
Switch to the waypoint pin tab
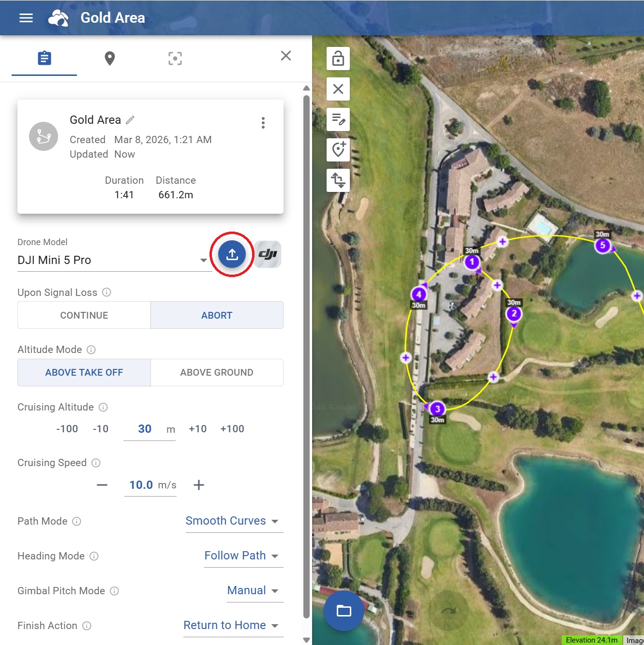tap(110, 59)
